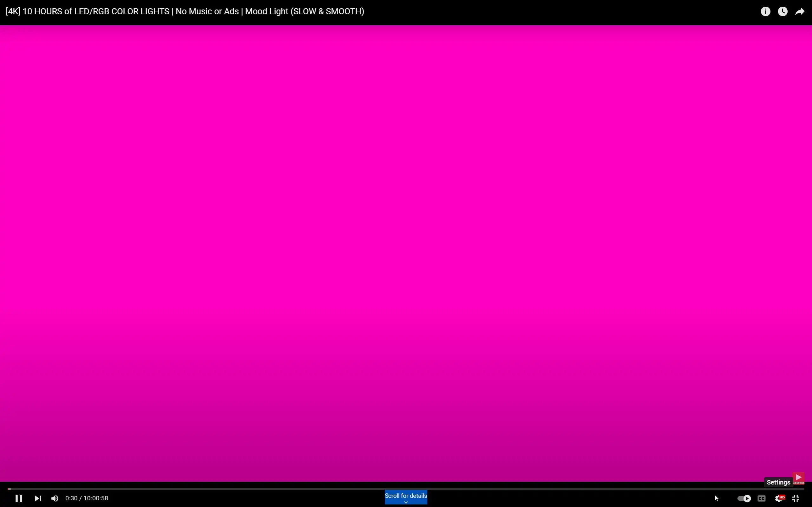Skip to the next video
Image resolution: width=812 pixels, height=507 pixels.
coord(38,498)
